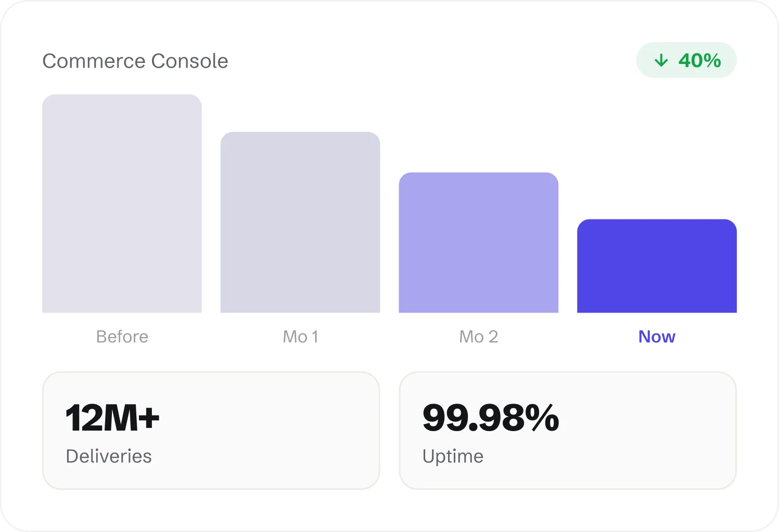Click the Deliveries caption text

pos(109,456)
